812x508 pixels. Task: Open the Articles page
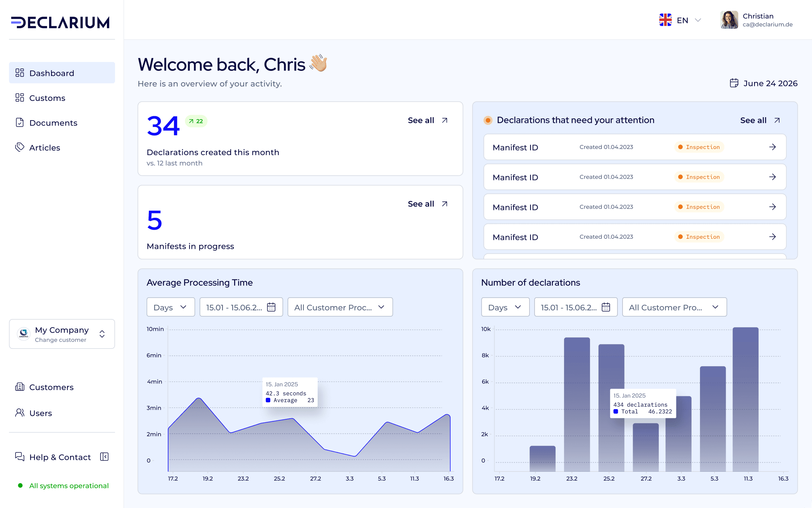pyautogui.click(x=45, y=148)
